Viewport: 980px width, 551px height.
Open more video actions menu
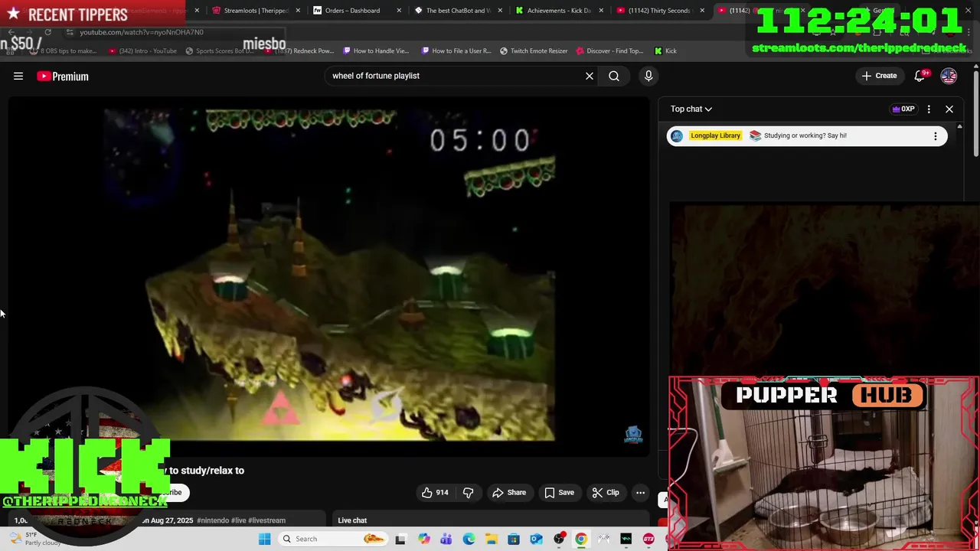click(641, 493)
